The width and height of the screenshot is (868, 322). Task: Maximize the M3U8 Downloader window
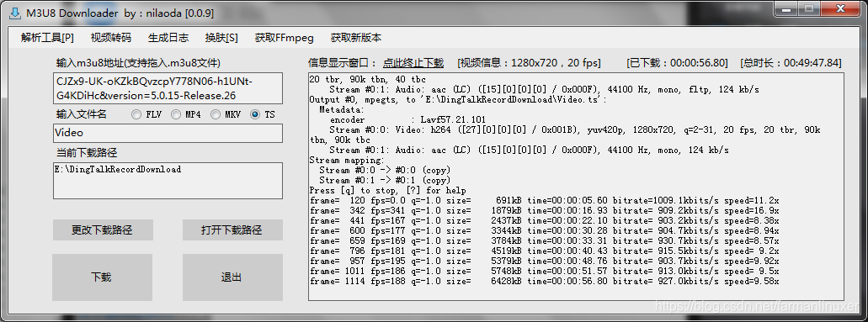click(809, 8)
